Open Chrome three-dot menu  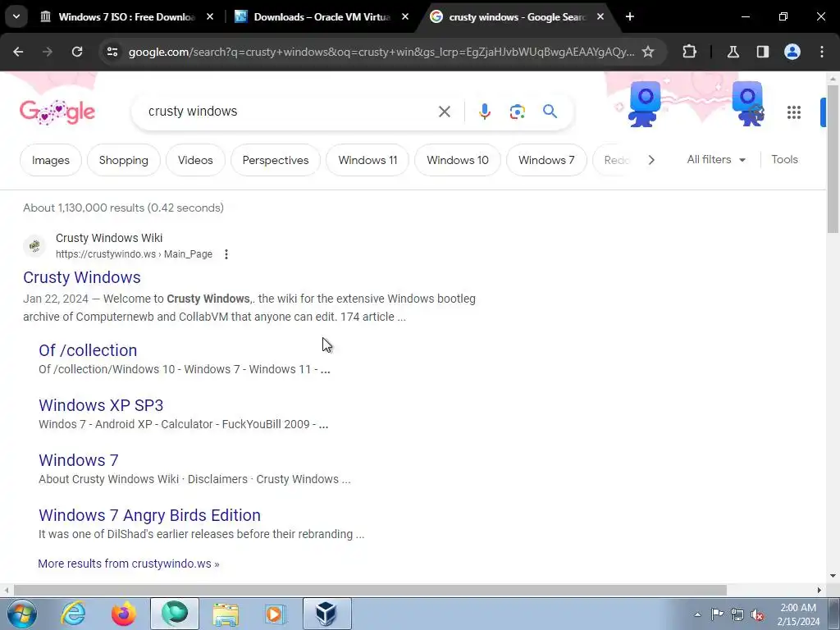coord(822,52)
